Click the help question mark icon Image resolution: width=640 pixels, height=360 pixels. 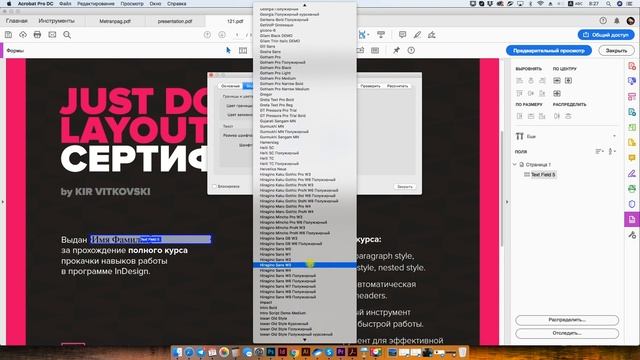tap(603, 21)
